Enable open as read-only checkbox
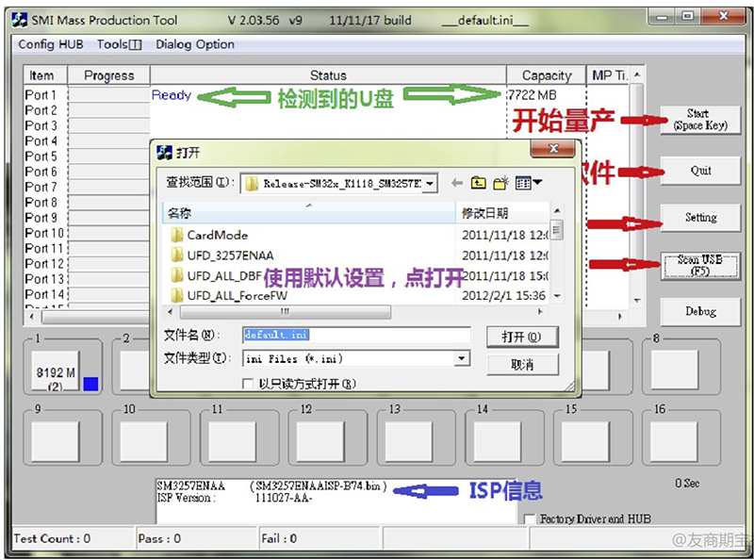The width and height of the screenshot is (754, 560). click(x=248, y=384)
